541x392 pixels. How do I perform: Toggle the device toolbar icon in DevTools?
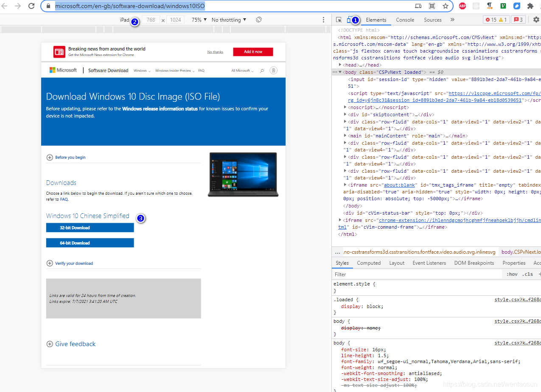(x=349, y=20)
